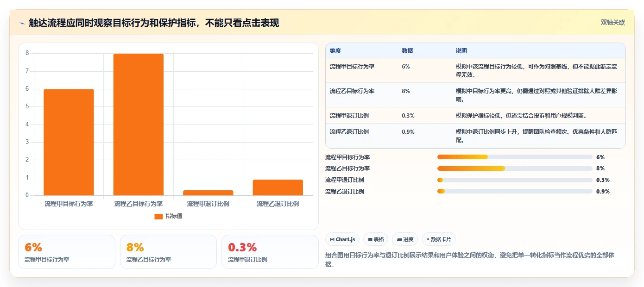Click the 流程甲退订比例 progress bar
The height and width of the screenshot is (287, 644).
tap(515, 180)
